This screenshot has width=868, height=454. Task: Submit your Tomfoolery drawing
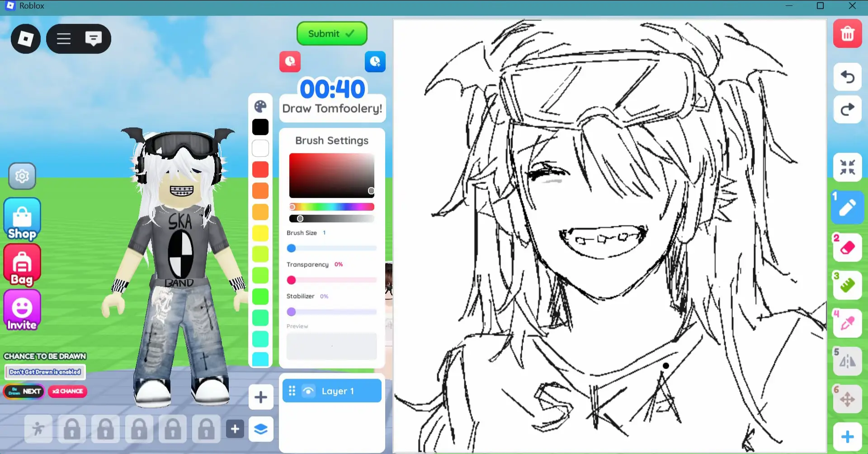[331, 33]
